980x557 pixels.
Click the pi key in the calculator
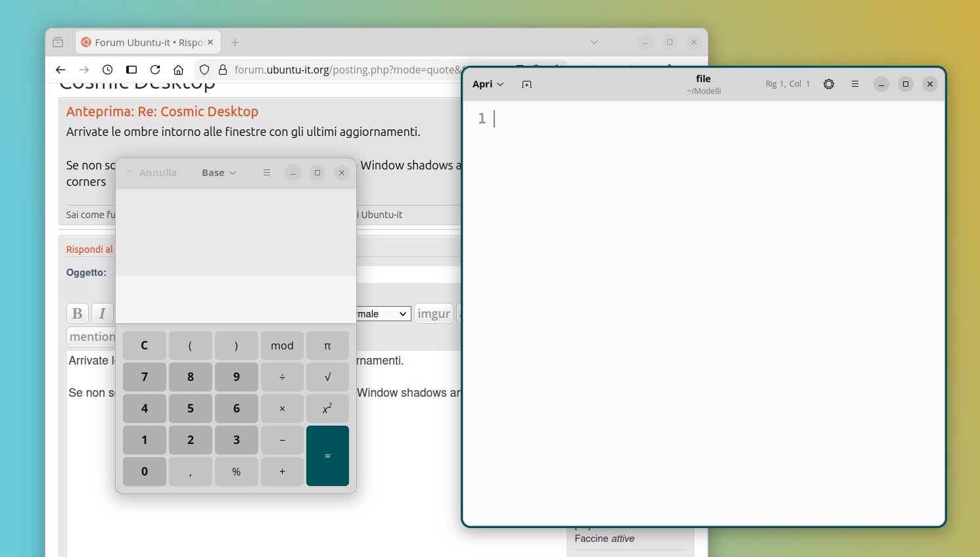(327, 345)
